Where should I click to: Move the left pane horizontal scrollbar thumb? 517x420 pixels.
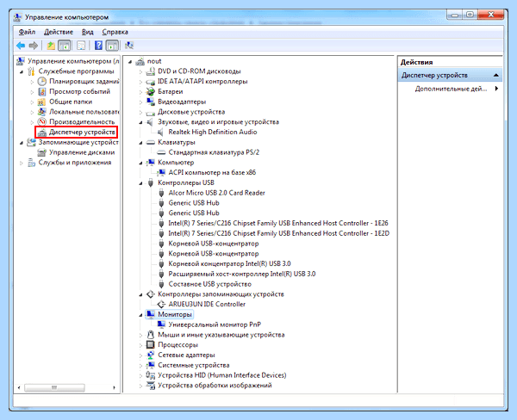pos(54,387)
